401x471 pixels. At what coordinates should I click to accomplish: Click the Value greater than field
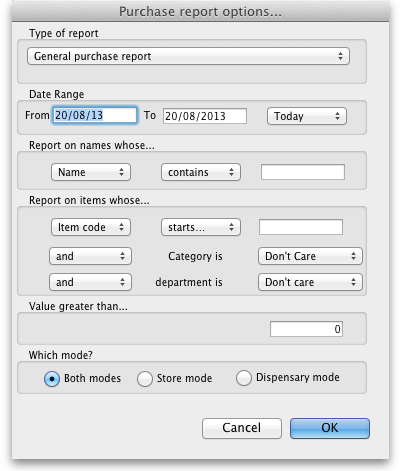pyautogui.click(x=306, y=329)
